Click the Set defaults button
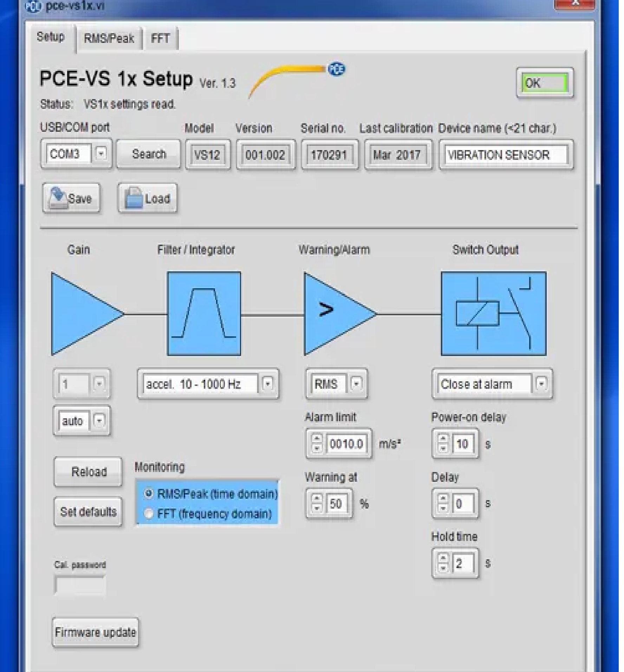624x672 pixels. 88,511
